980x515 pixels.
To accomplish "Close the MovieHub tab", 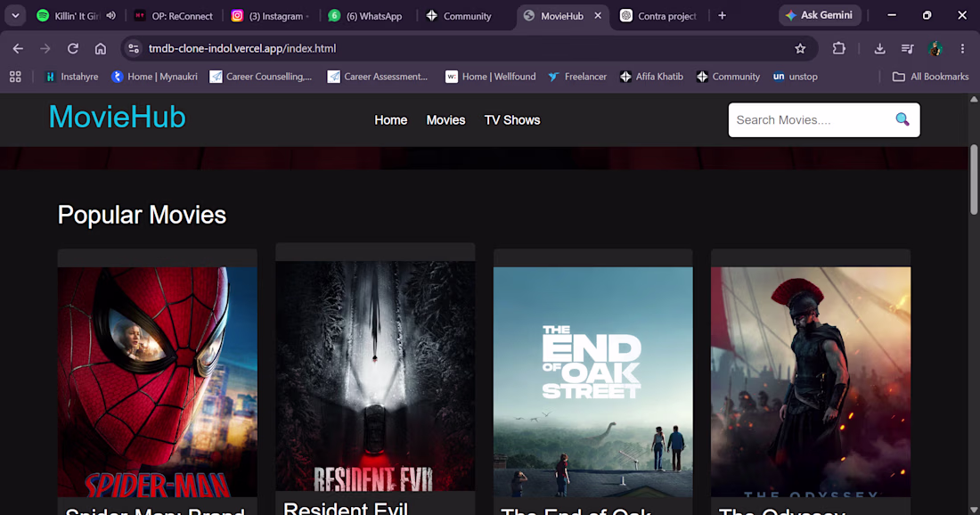I will (598, 16).
